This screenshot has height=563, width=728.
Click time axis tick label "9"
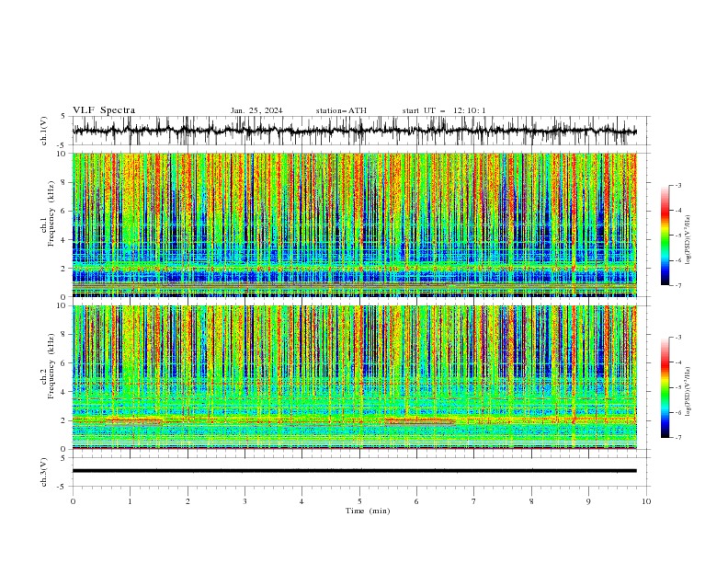(x=588, y=501)
